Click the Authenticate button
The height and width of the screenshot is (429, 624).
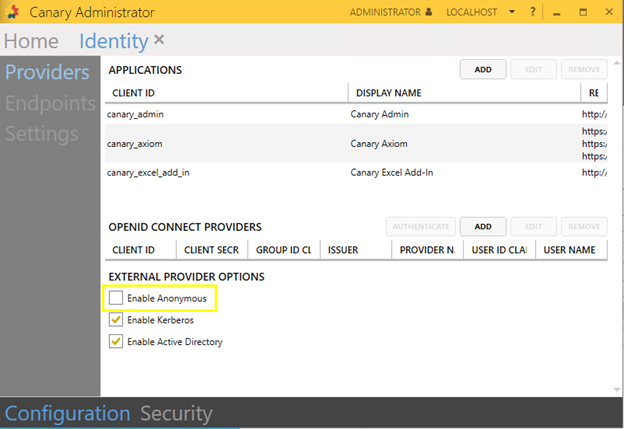click(x=421, y=226)
